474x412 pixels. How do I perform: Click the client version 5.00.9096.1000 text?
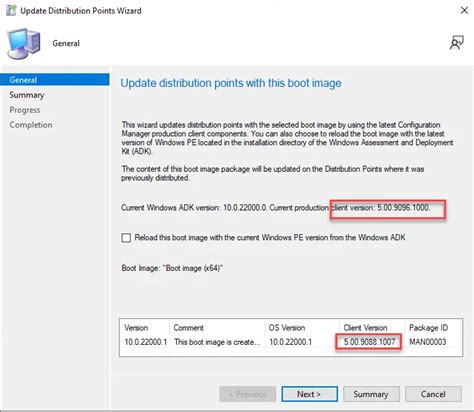coord(381,208)
